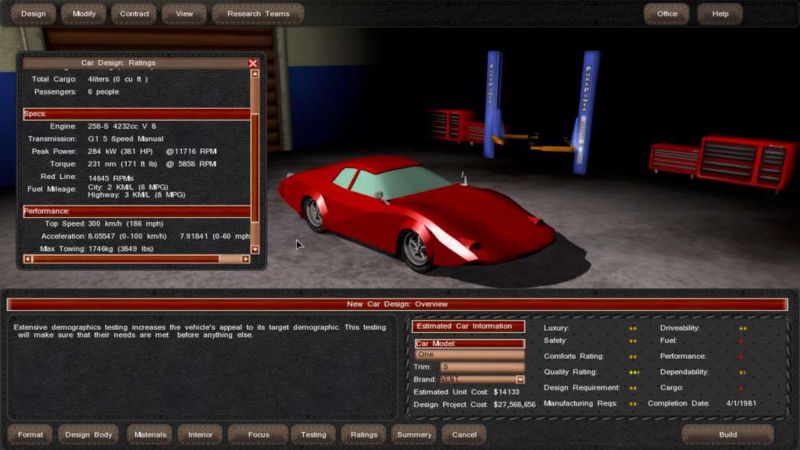Screen dimensions: 800x450
Task: Click the horizontal scroll right arrow
Action: [245, 259]
